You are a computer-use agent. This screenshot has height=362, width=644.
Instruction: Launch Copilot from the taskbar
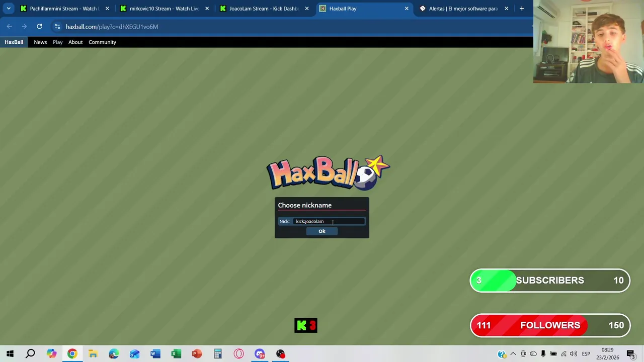[x=51, y=354]
